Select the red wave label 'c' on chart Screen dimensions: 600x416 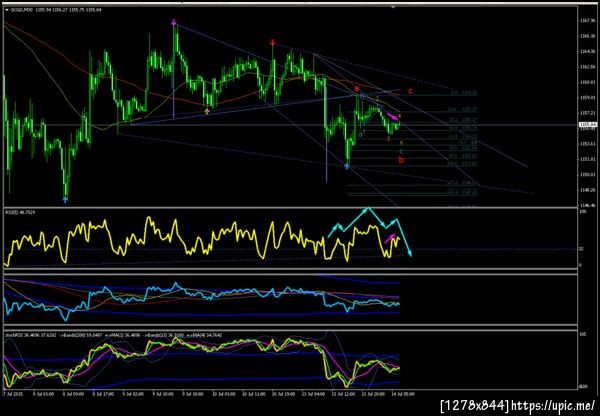410,91
